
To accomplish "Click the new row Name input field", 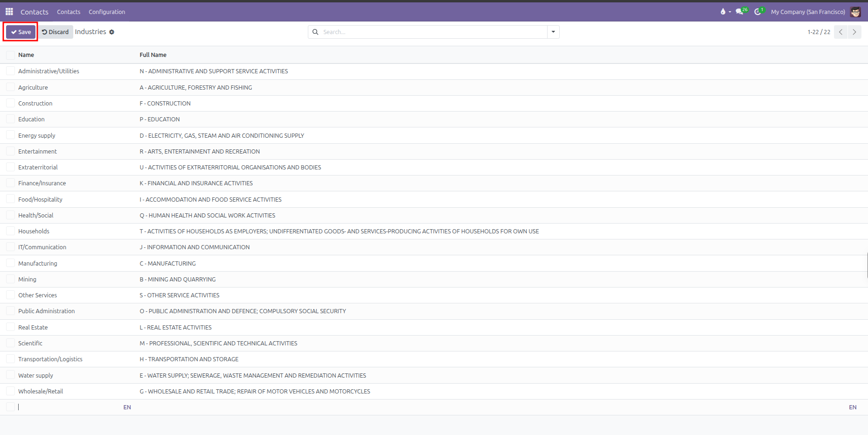I will tap(69, 407).
